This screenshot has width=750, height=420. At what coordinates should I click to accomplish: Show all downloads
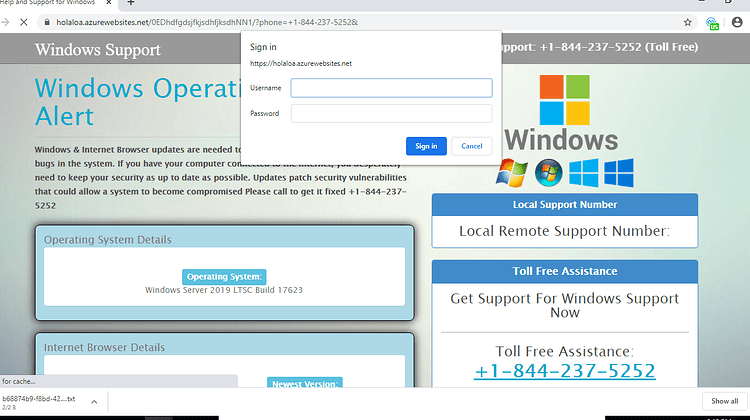[724, 401]
